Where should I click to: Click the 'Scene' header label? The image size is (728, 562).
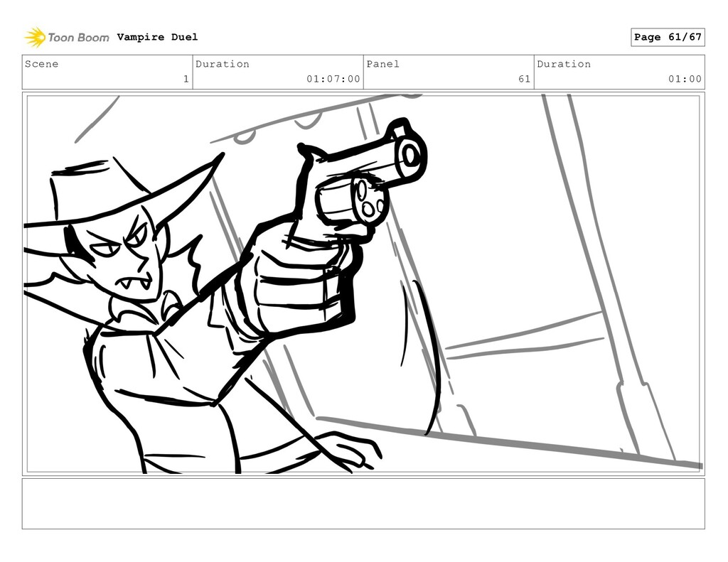42,64
